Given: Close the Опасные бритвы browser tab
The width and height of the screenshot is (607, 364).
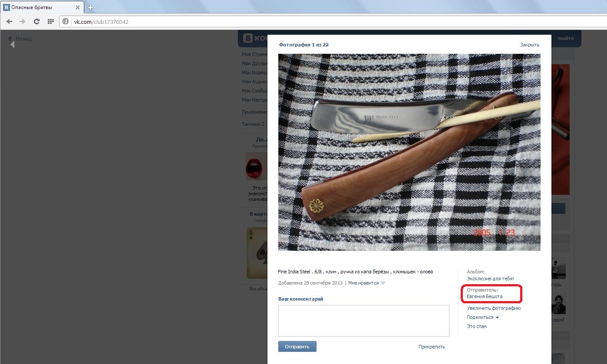Looking at the screenshot, I should pyautogui.click(x=78, y=7).
